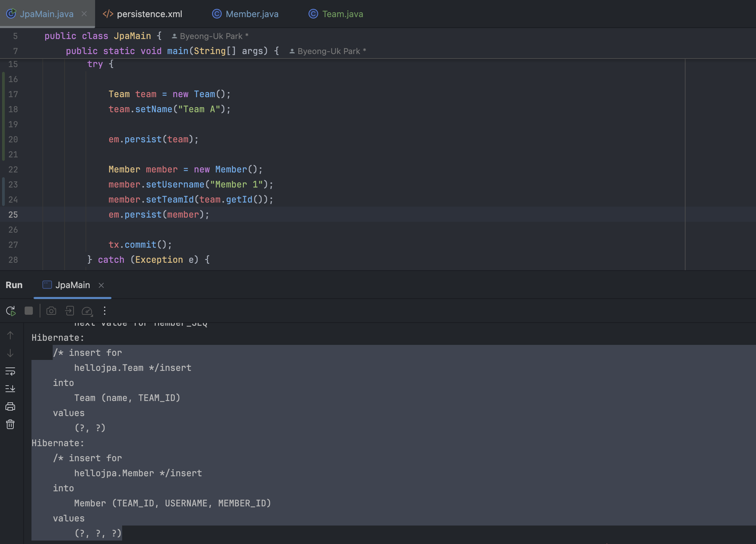Click the Run tool window title
Viewport: 756px width, 544px height.
coord(14,285)
